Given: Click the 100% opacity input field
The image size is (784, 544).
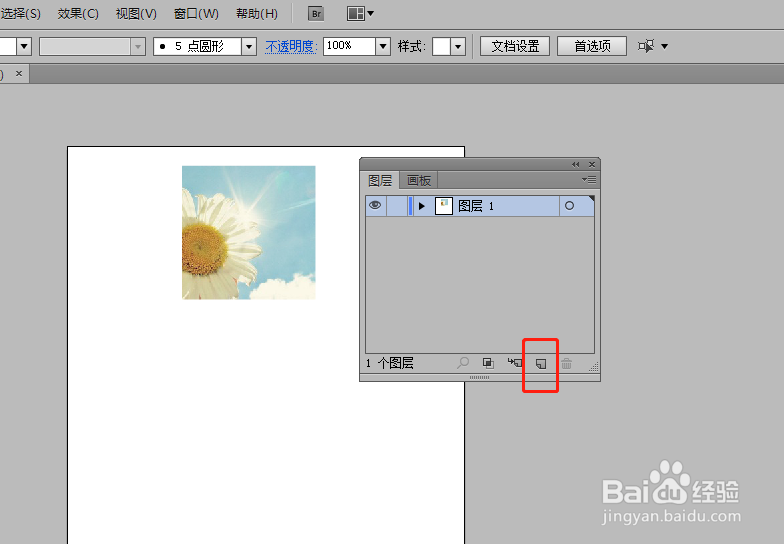Looking at the screenshot, I should (349, 46).
